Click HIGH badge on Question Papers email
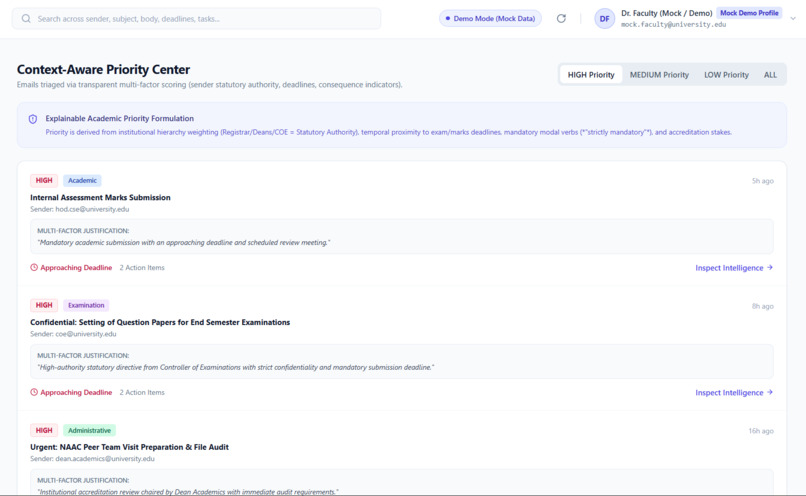806x496 pixels. click(44, 305)
